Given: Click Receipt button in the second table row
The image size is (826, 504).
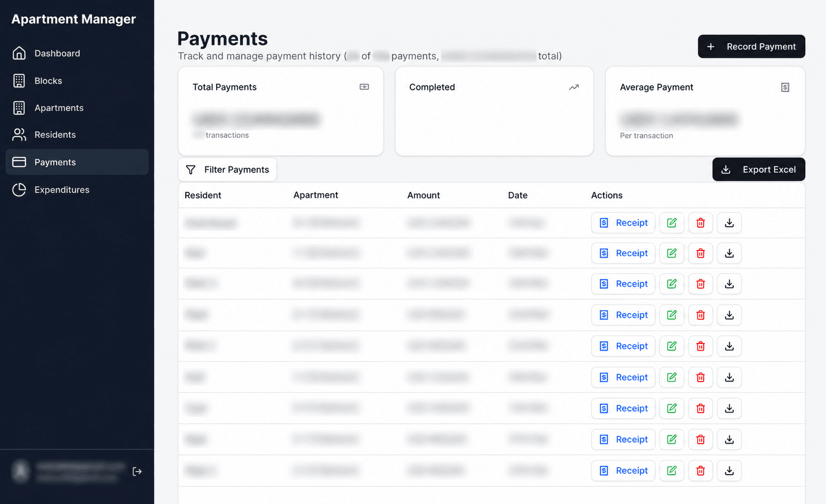Looking at the screenshot, I should pyautogui.click(x=623, y=253).
